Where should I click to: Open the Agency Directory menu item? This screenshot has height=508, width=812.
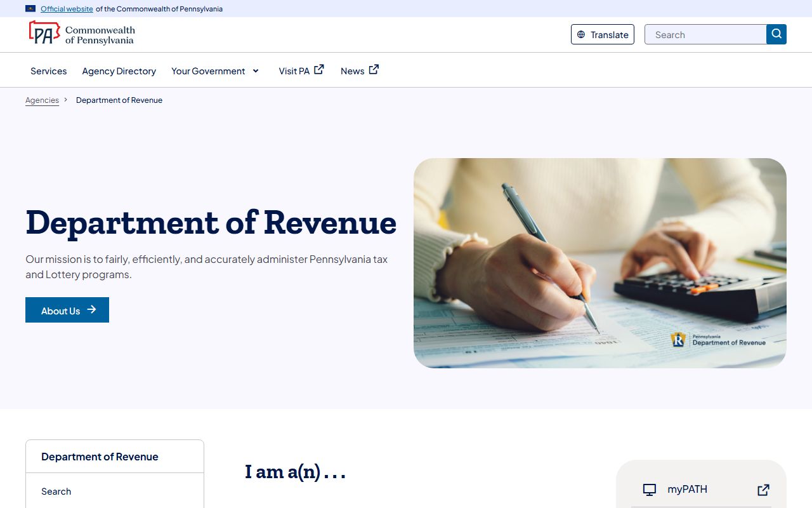[x=119, y=71]
